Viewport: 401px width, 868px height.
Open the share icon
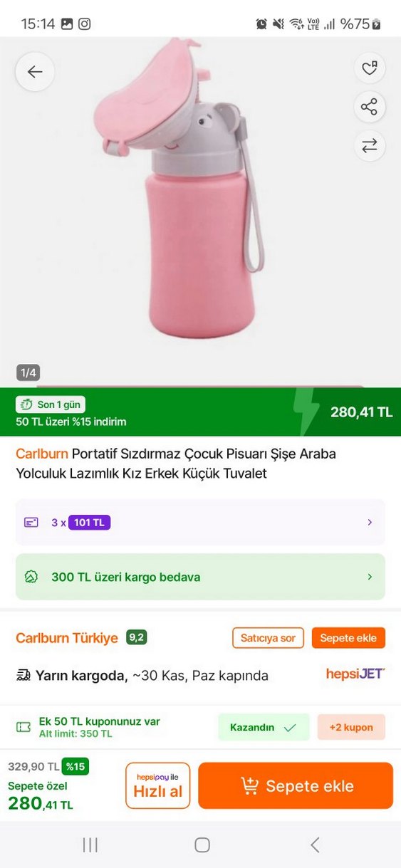coord(369,108)
